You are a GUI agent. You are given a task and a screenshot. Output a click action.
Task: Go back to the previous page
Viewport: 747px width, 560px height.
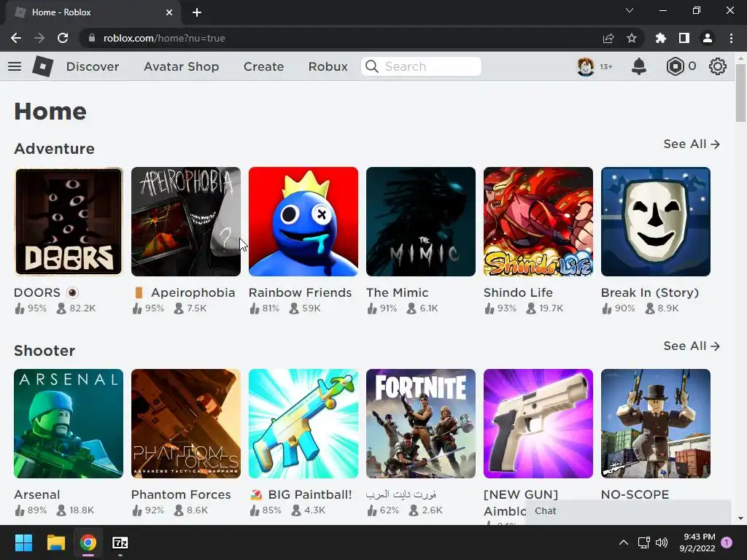(16, 38)
